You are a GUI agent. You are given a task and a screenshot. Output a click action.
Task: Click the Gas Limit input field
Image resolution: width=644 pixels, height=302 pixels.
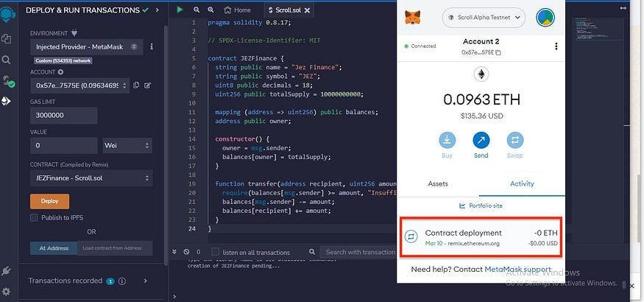tap(63, 116)
